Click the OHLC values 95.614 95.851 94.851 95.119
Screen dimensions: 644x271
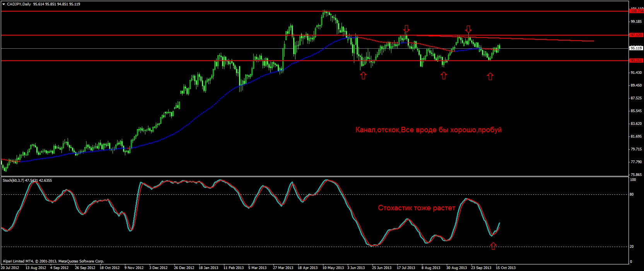tap(57, 4)
